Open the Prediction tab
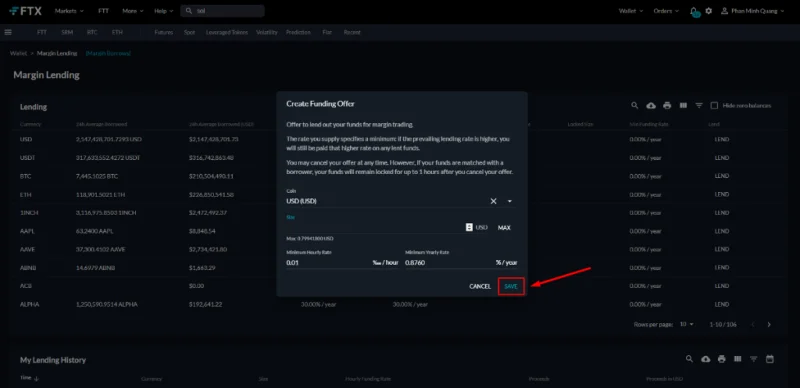 (298, 32)
